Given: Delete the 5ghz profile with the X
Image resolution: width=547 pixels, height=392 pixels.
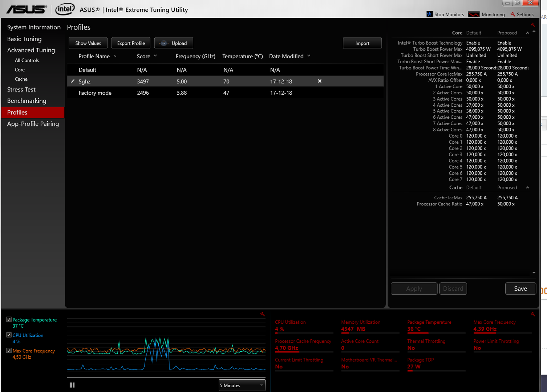Looking at the screenshot, I should [x=320, y=81].
